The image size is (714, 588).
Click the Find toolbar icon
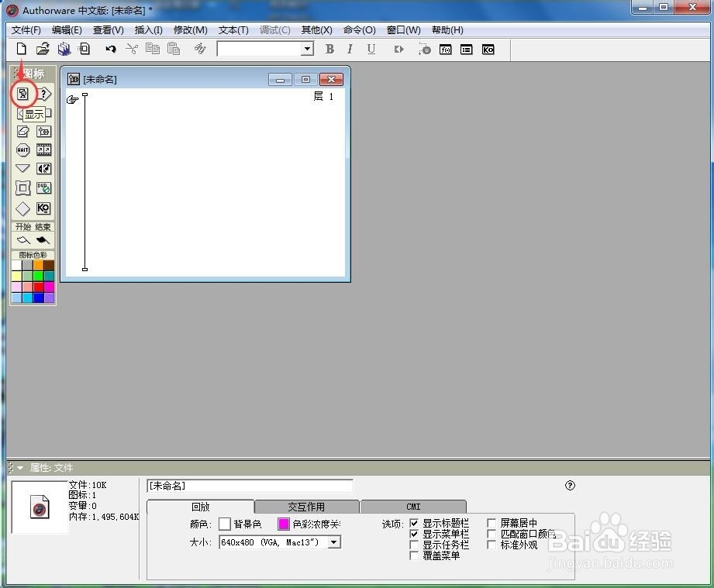(x=200, y=49)
